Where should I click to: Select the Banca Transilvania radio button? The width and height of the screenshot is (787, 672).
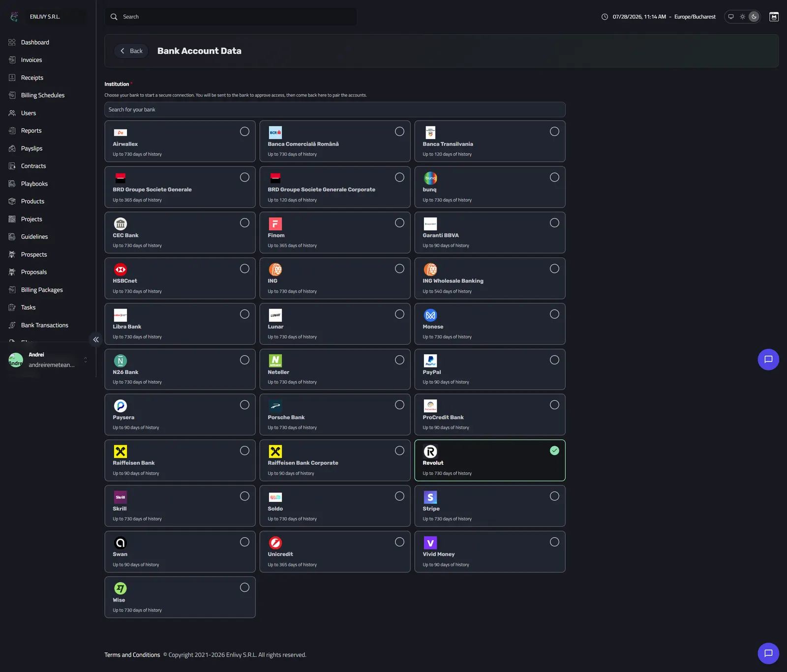554,131
